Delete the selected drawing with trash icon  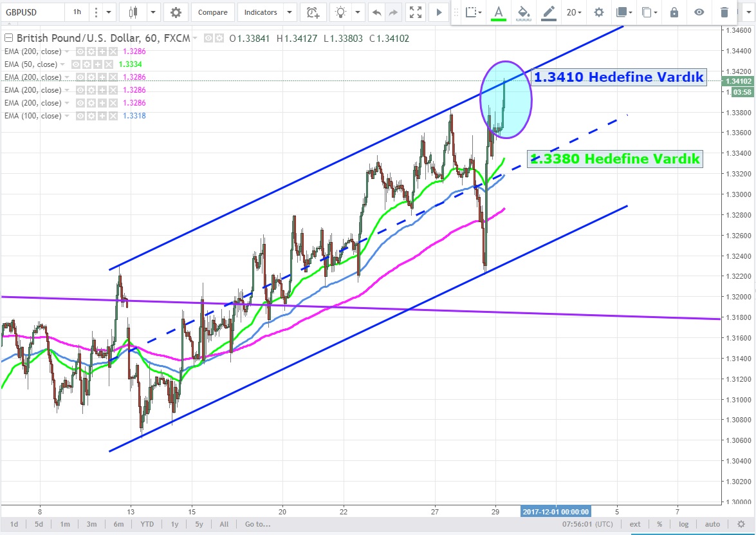[x=724, y=12]
